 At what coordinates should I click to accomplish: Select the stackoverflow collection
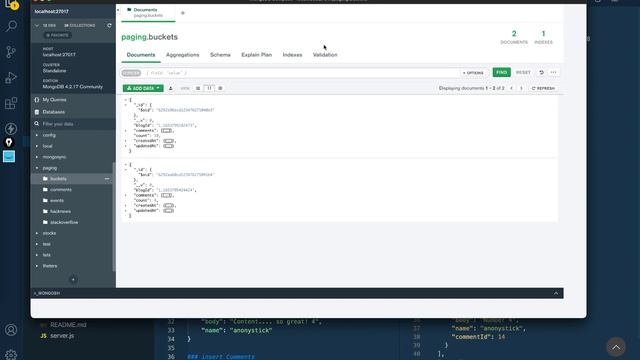(x=64, y=222)
